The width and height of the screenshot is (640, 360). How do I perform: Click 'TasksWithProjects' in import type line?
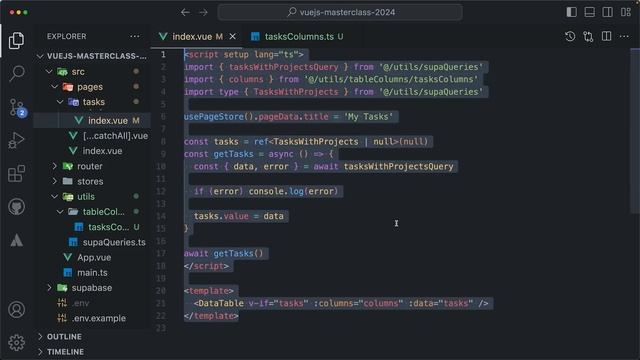pos(296,92)
